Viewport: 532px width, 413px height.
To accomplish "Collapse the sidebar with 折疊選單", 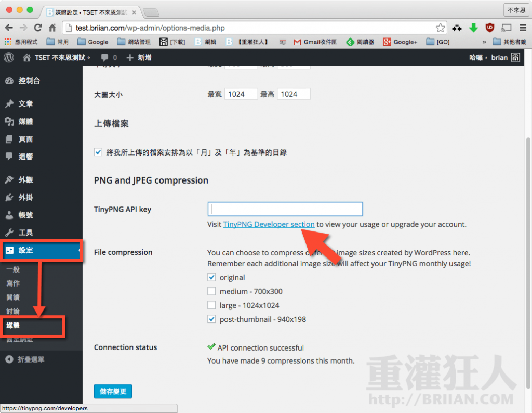I will (x=25, y=359).
